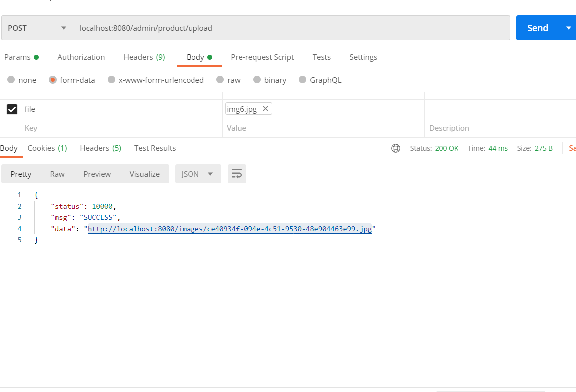Remove img6.jpg file with the X icon

[x=265, y=109]
